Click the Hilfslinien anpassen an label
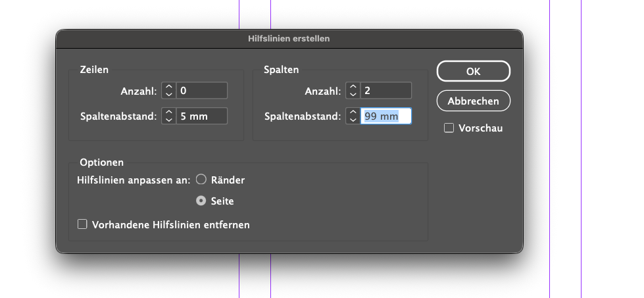 coord(134,180)
